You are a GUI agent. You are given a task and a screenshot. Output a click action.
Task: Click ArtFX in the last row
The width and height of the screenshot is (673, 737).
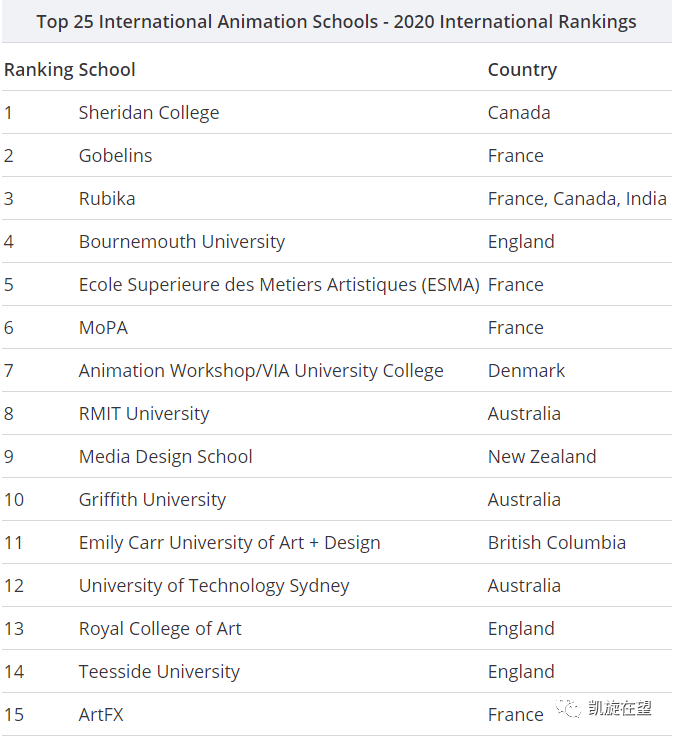[x=102, y=715]
